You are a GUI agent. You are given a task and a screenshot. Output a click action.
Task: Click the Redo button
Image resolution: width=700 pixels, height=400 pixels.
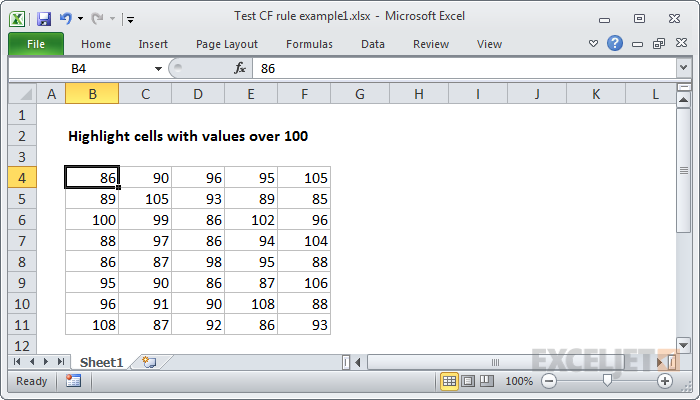tap(97, 19)
